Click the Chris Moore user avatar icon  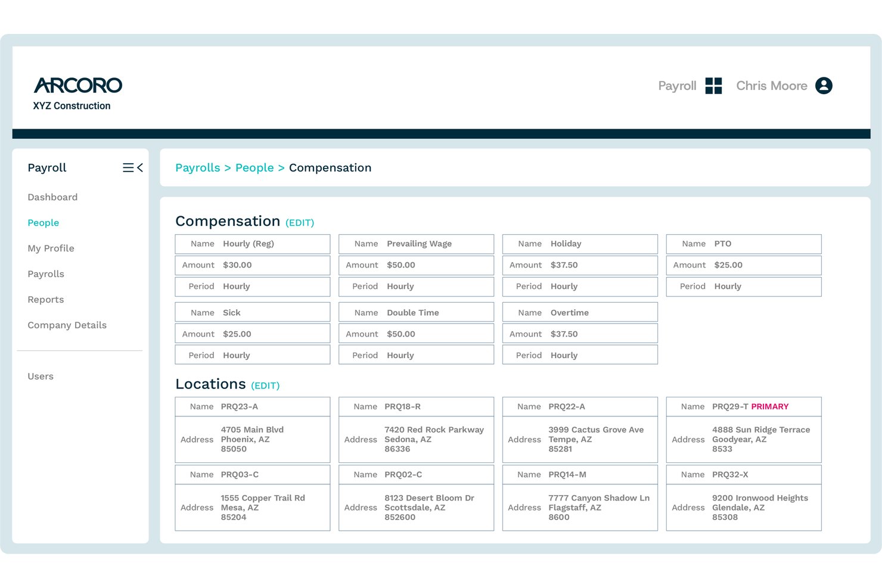[x=824, y=86]
